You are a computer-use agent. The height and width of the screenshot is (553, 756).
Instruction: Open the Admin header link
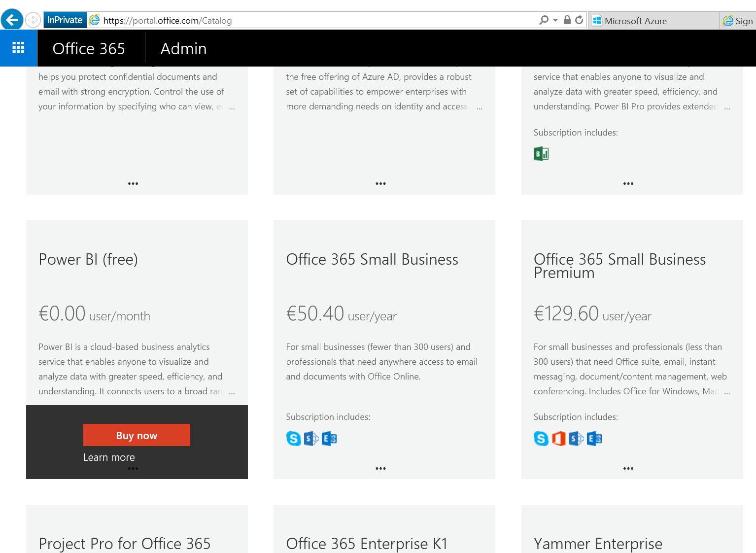(183, 48)
